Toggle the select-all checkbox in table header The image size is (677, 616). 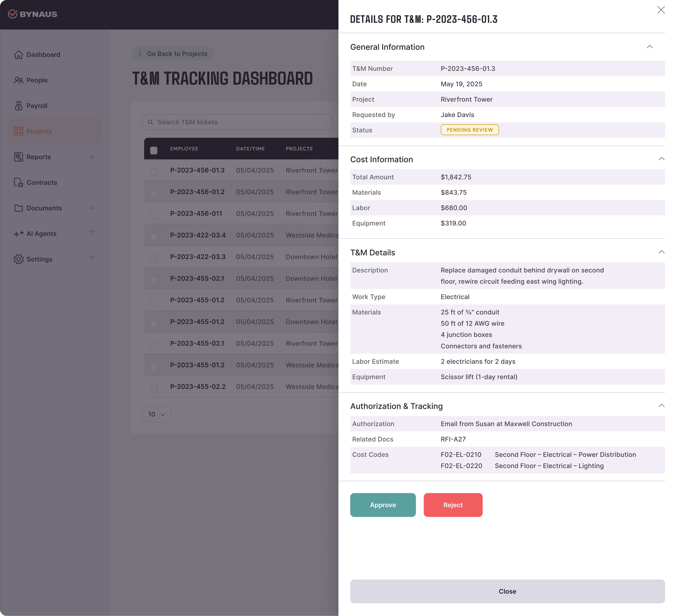point(154,150)
